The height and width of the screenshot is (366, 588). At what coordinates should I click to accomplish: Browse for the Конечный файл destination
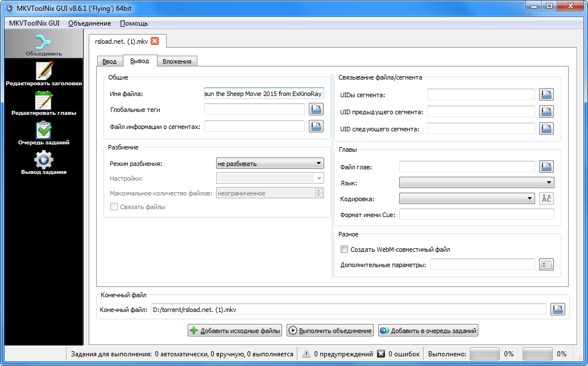click(x=558, y=309)
